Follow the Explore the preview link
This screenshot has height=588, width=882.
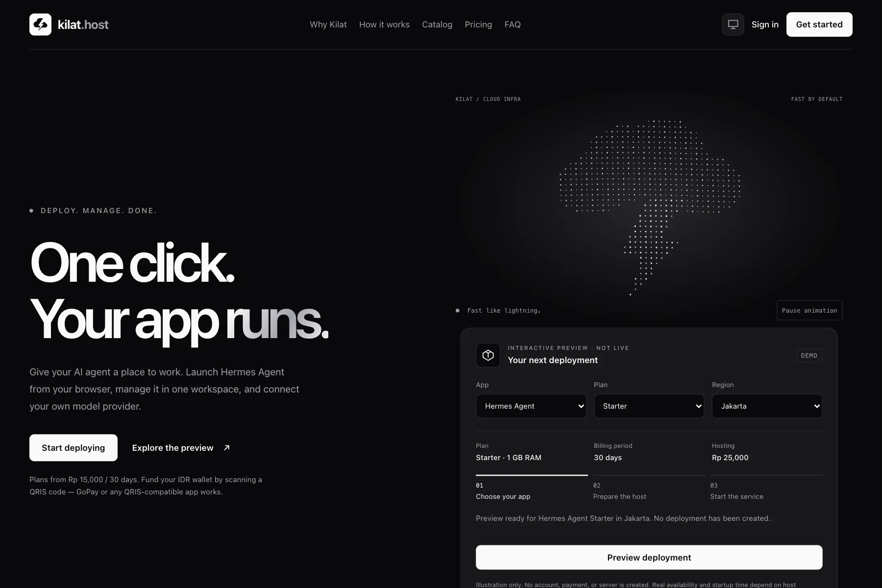181,448
